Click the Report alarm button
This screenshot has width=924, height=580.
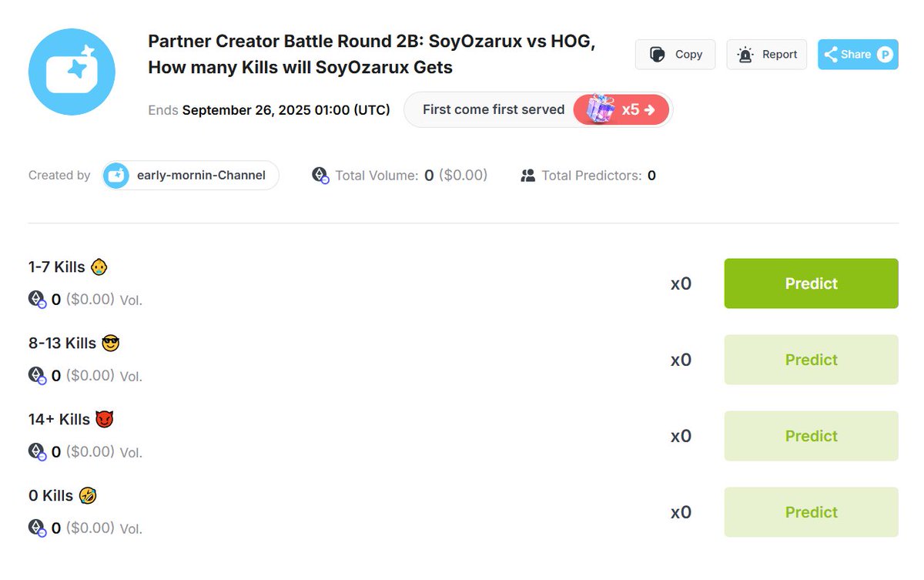pos(766,55)
